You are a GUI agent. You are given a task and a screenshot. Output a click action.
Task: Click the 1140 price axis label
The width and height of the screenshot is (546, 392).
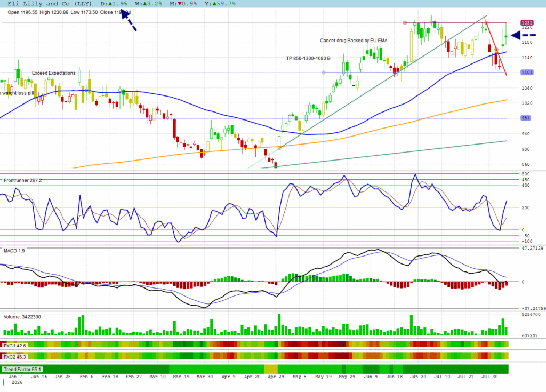(527, 58)
